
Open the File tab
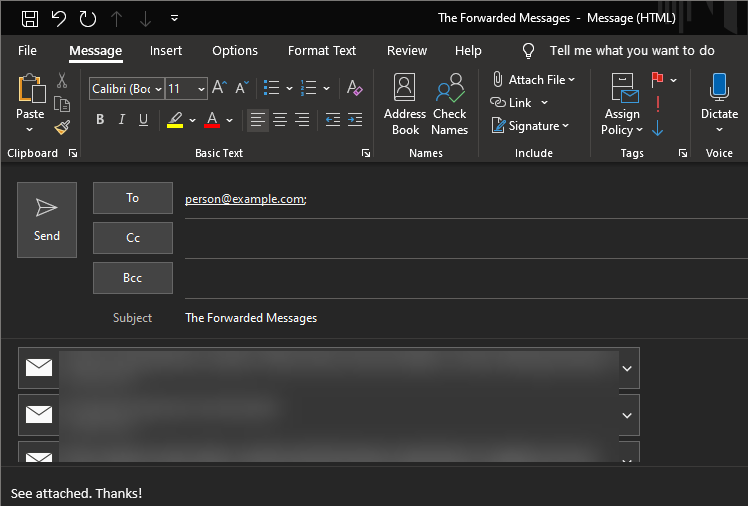coord(27,51)
